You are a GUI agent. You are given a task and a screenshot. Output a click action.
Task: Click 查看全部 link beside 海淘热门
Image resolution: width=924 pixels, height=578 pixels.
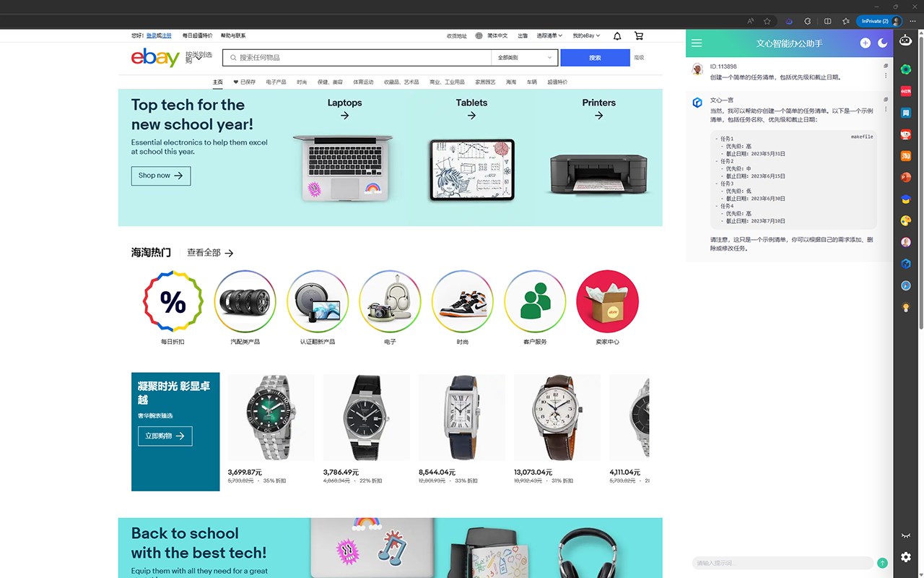point(210,253)
